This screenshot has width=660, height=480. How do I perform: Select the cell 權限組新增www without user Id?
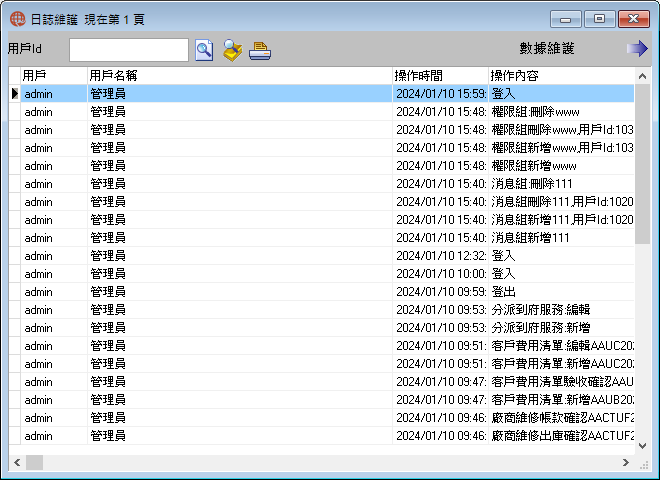coord(562,166)
